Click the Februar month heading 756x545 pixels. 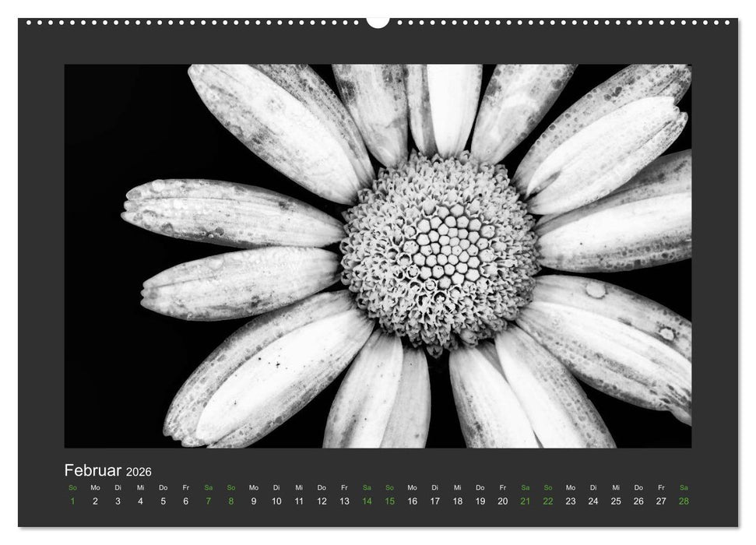[x=92, y=470]
